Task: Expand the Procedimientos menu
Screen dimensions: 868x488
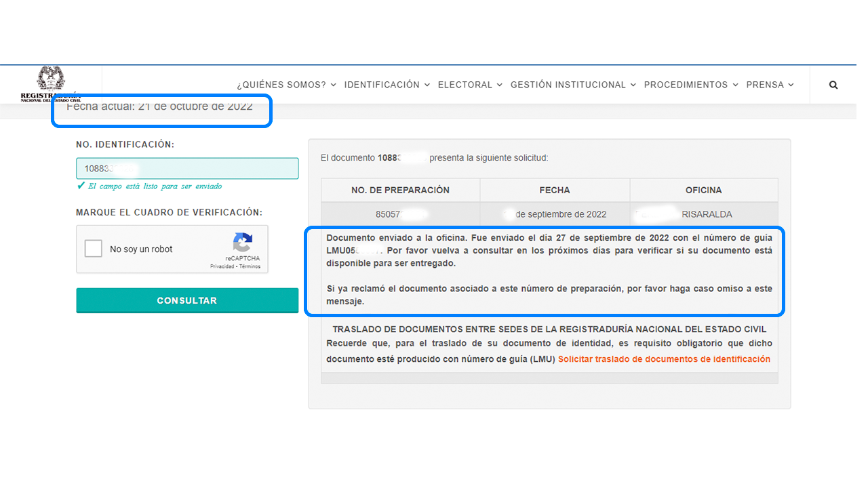Action: tap(690, 85)
